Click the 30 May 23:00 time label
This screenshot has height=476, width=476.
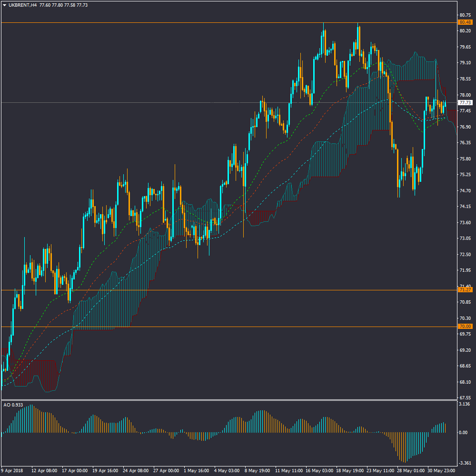441,470
